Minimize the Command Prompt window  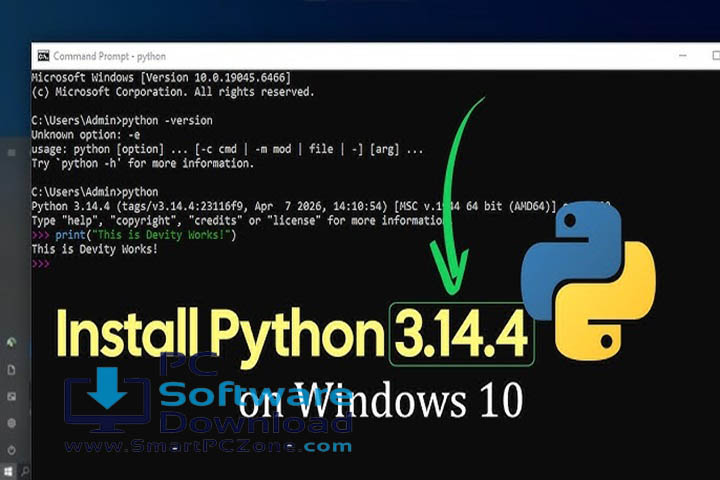[683, 56]
